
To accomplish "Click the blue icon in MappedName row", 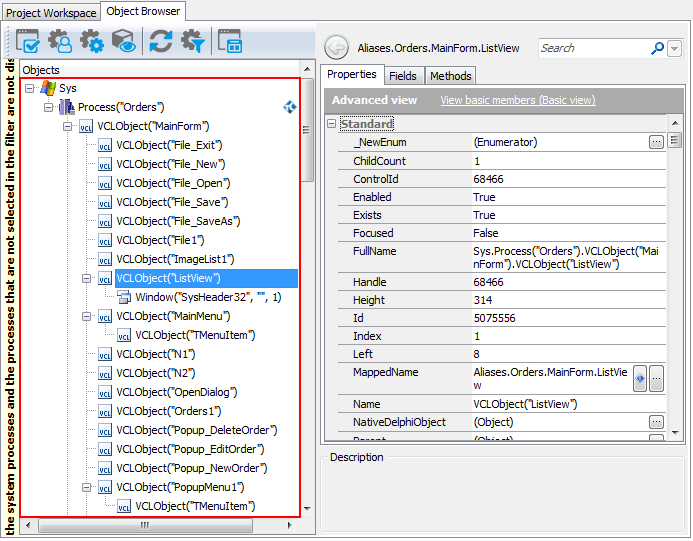I will tap(640, 378).
